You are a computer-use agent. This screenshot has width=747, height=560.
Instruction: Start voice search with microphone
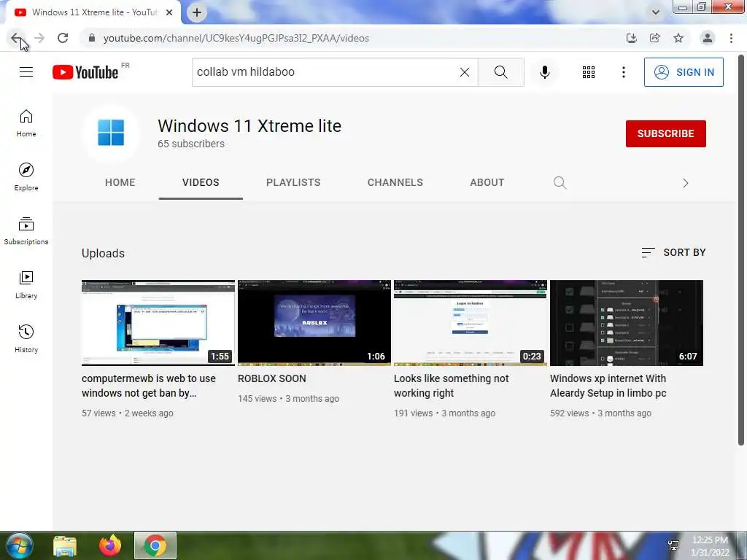pos(544,72)
